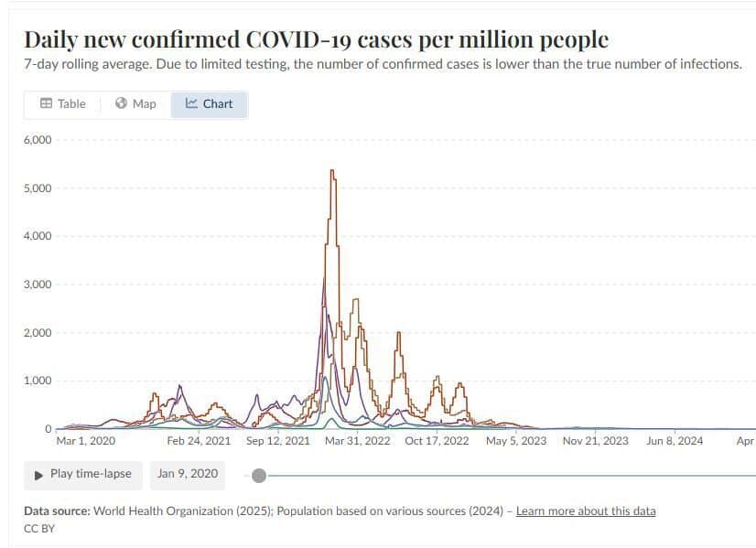This screenshot has width=756, height=548.
Task: Click the 6,000 y-axis label
Action: 37,140
